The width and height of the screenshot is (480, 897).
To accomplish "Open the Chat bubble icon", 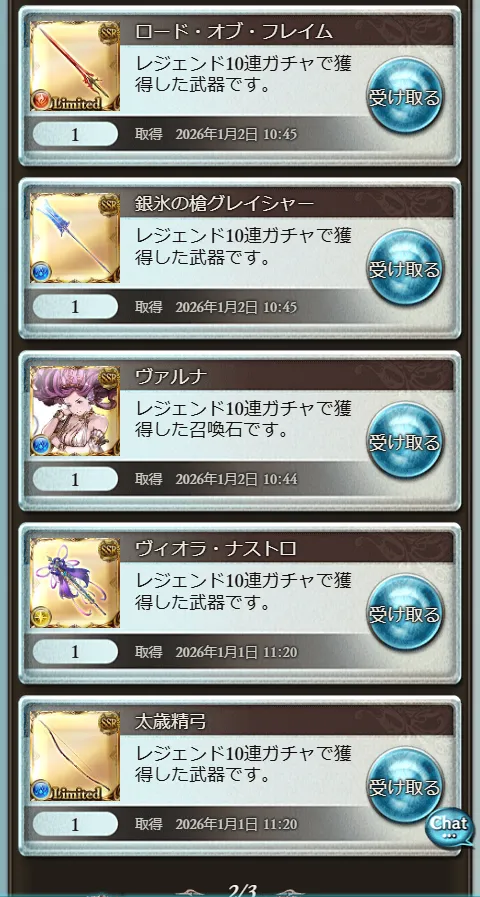I will [450, 827].
